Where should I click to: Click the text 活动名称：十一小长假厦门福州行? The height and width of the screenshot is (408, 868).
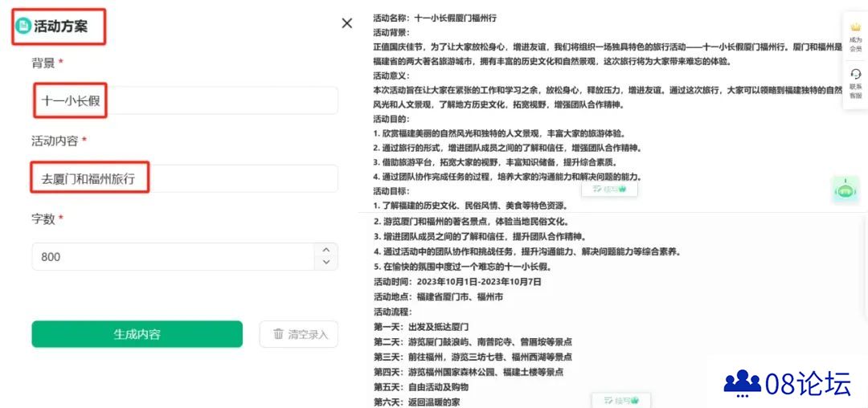(435, 18)
